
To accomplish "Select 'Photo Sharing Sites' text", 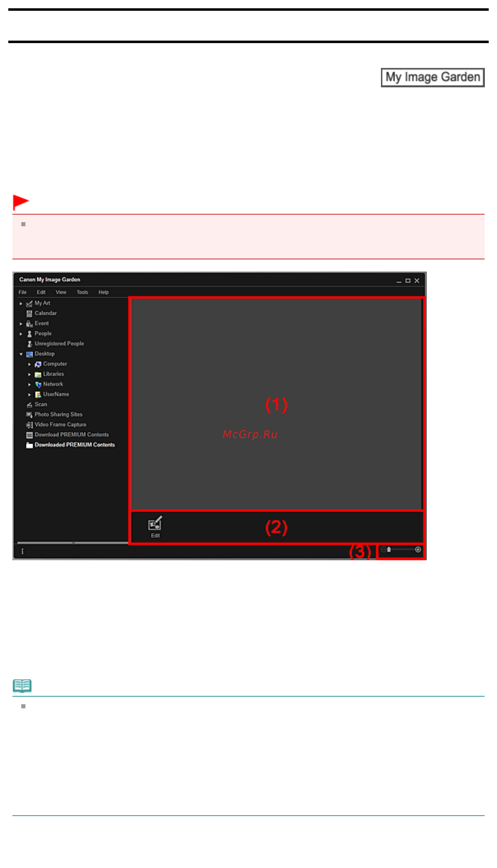I will tap(59, 415).
